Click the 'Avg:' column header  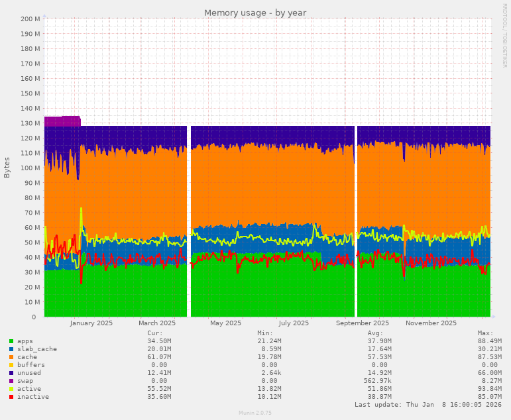coord(375,333)
